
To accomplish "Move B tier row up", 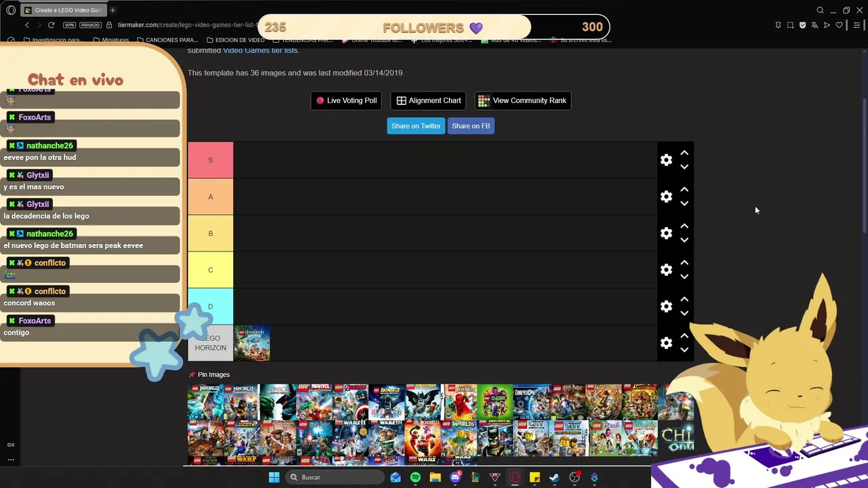I will click(684, 226).
